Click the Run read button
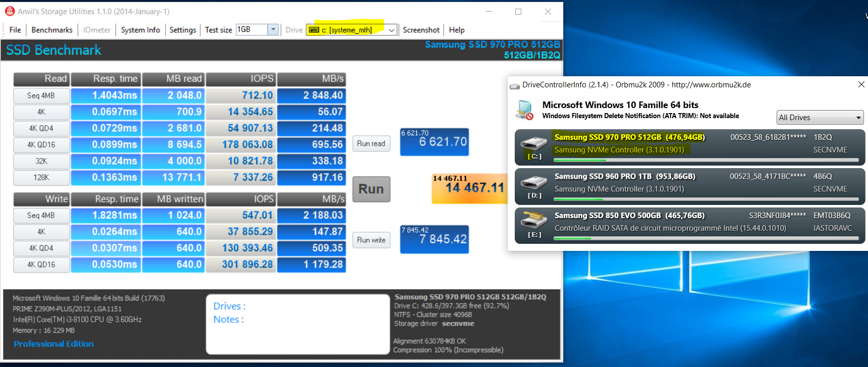Screen dimensions: 868x367 371,144
